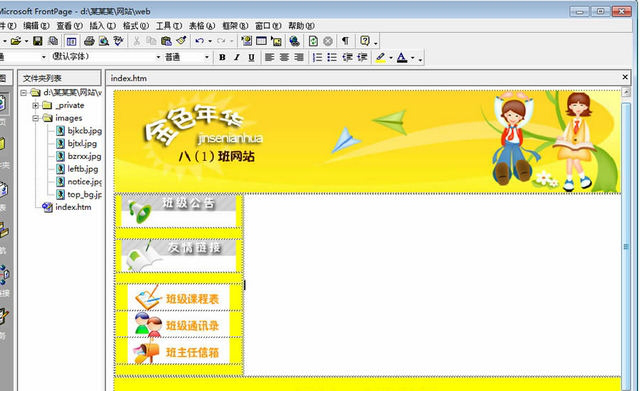Insert web component toolbar icon
The width and height of the screenshot is (640, 406).
point(247,41)
